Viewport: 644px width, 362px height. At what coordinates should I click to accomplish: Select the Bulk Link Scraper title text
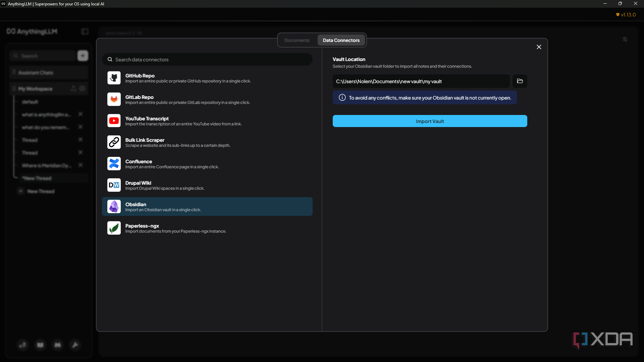(x=145, y=140)
